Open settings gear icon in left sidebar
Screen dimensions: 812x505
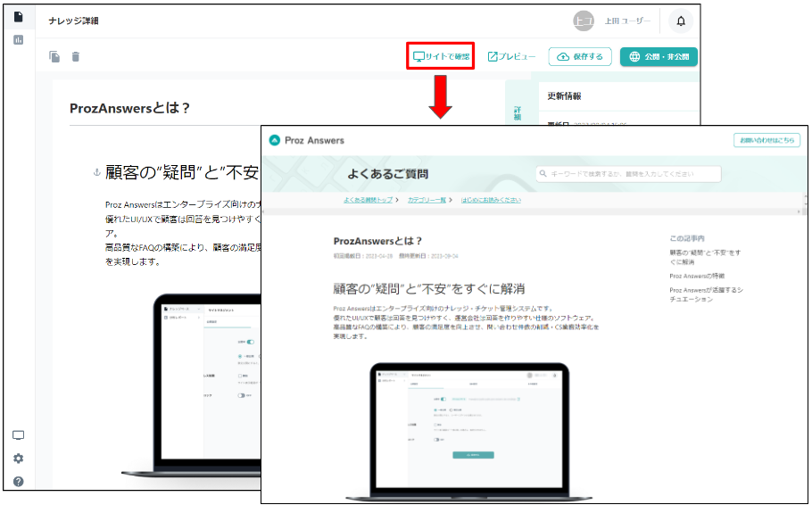click(x=18, y=459)
